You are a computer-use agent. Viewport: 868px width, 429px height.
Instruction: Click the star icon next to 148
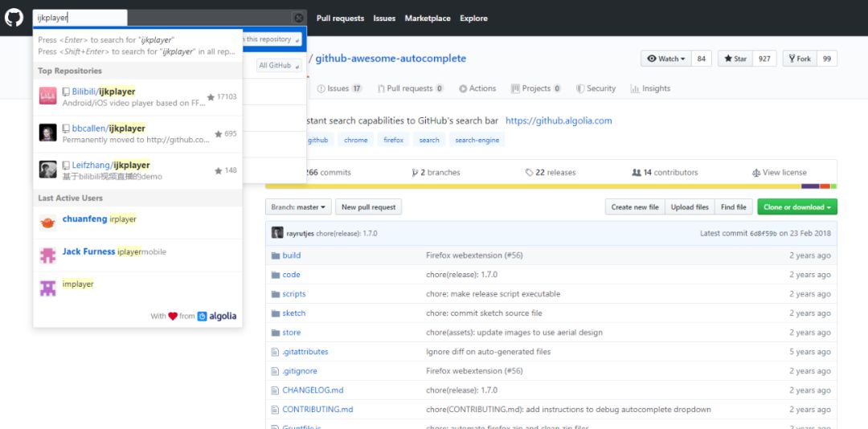[218, 170]
